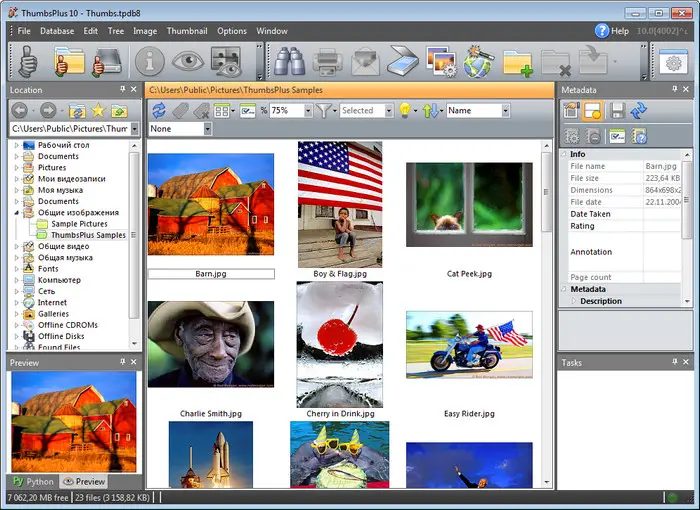This screenshot has height=510, width=700.
Task: Select Sample Pictures folder in tree
Action: pos(79,224)
